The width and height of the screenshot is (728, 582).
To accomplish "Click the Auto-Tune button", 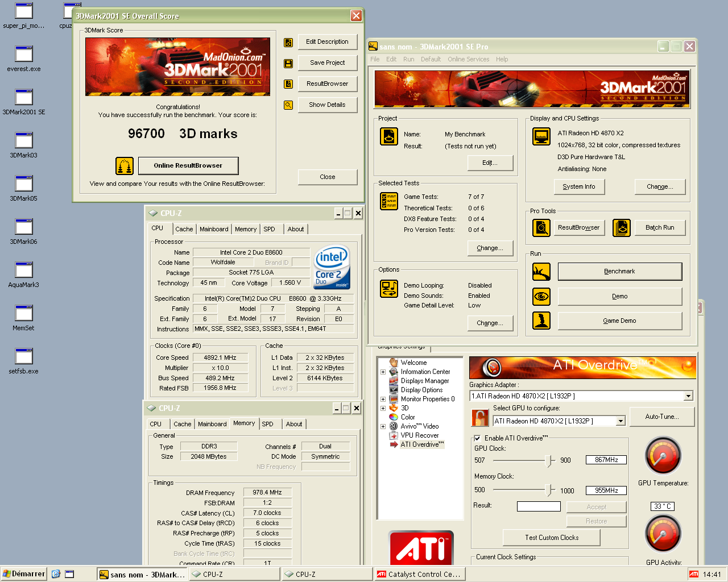I will pos(662,417).
